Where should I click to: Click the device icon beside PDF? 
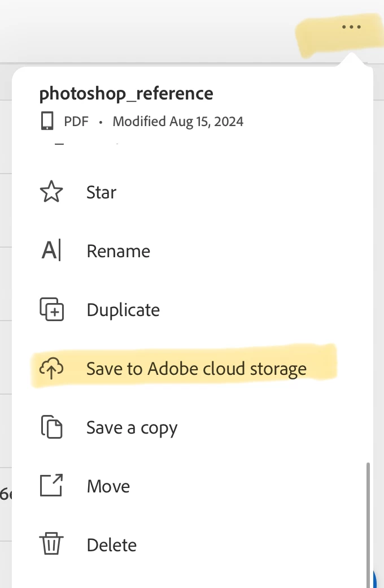pyautogui.click(x=48, y=122)
